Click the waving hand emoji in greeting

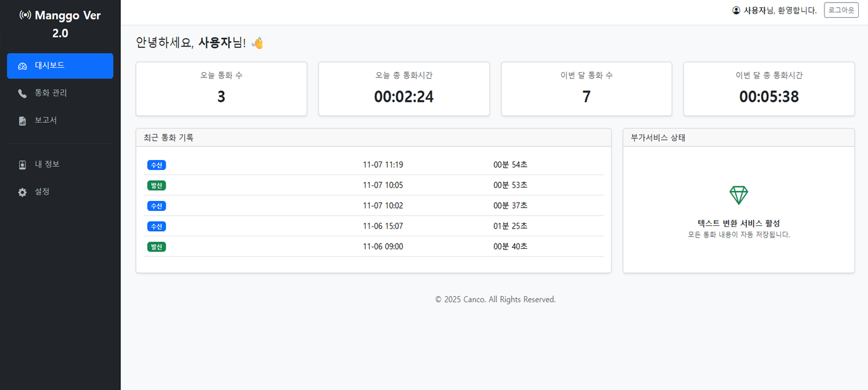click(257, 43)
